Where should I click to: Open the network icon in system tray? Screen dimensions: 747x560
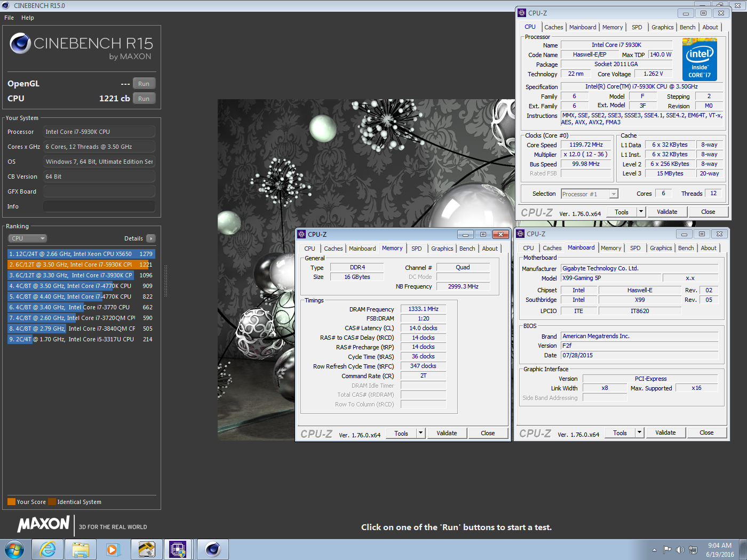coord(693,550)
